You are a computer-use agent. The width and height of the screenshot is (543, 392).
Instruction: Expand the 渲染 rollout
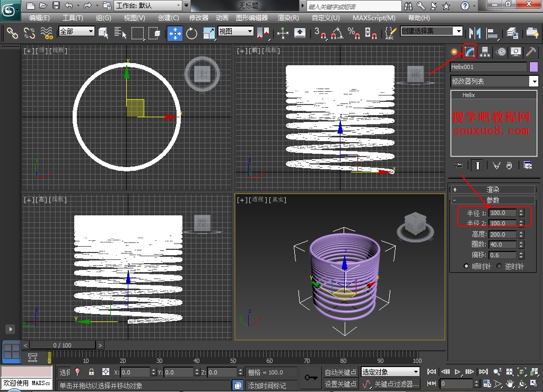493,189
